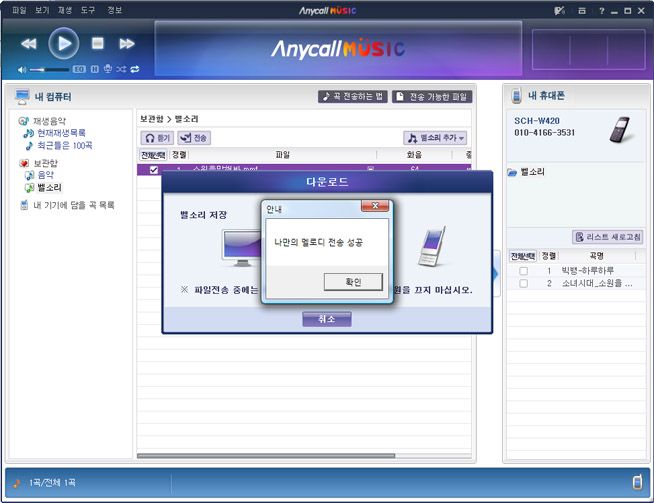
Task: Open the 보기 menu
Action: 42,10
